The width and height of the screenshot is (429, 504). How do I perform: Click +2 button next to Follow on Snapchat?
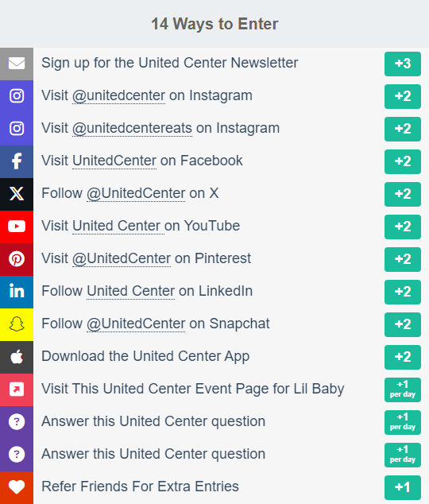(402, 324)
